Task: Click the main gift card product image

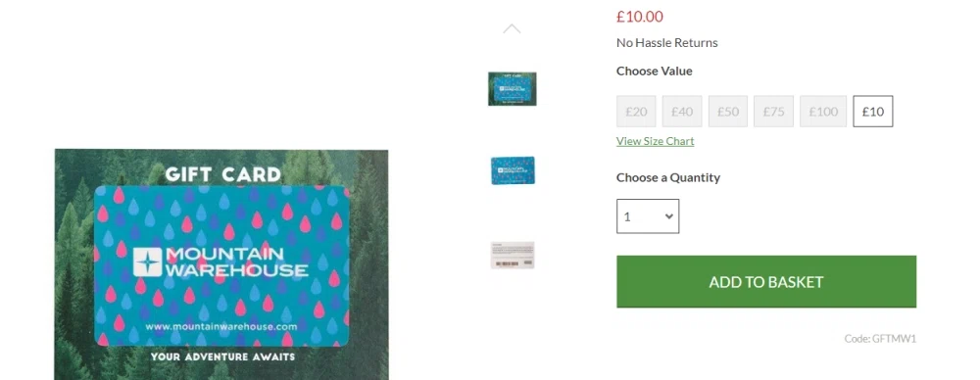Action: click(x=221, y=264)
